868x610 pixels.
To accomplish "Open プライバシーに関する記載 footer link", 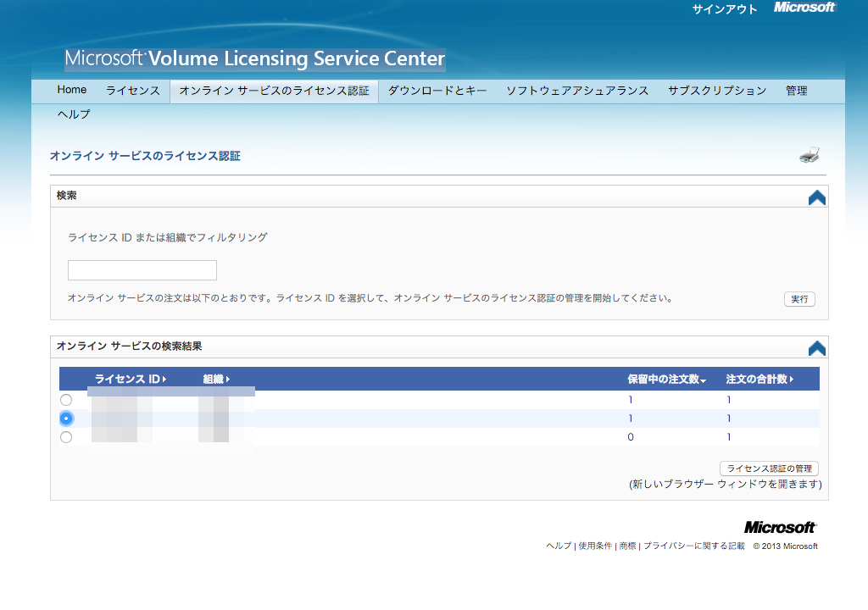I will point(693,546).
